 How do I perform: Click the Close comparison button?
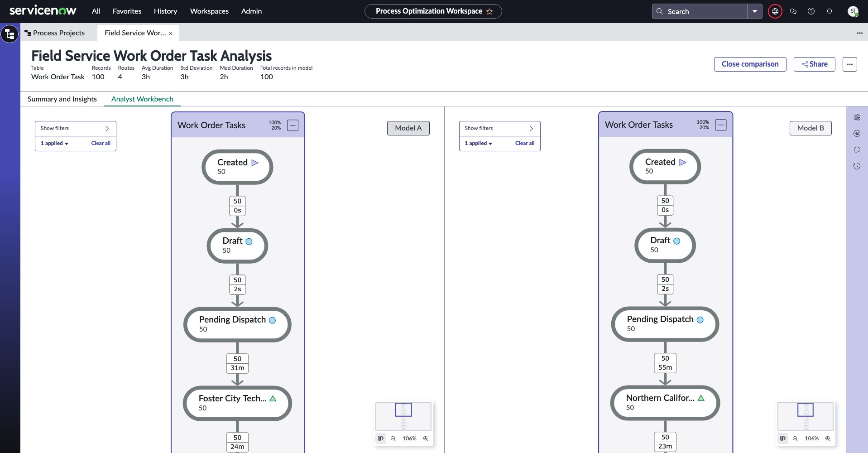750,64
